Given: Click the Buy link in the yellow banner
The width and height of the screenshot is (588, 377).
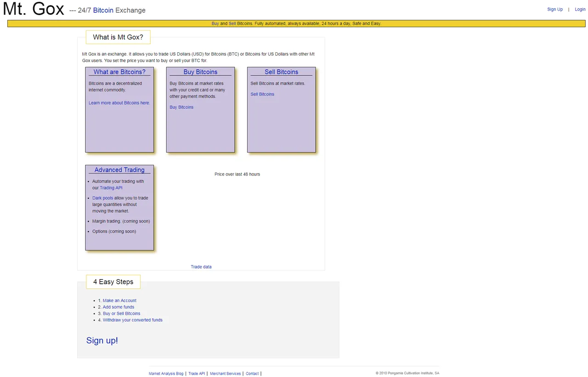Looking at the screenshot, I should pos(215,23).
